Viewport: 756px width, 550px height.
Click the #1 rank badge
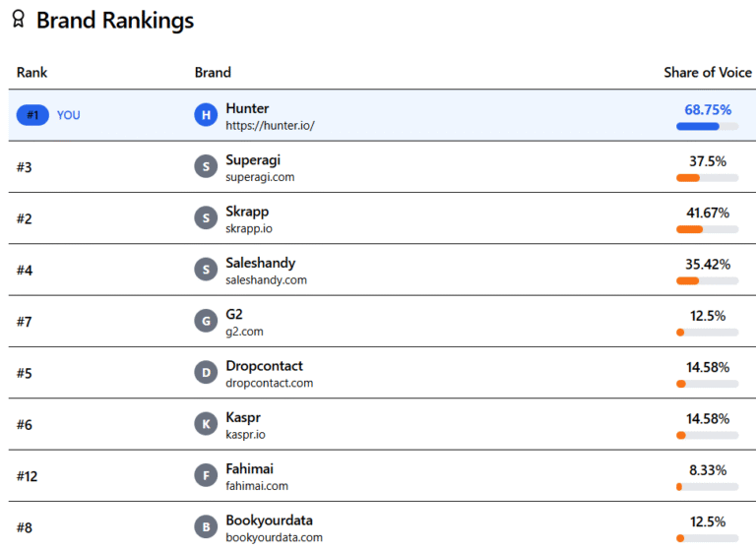point(32,115)
